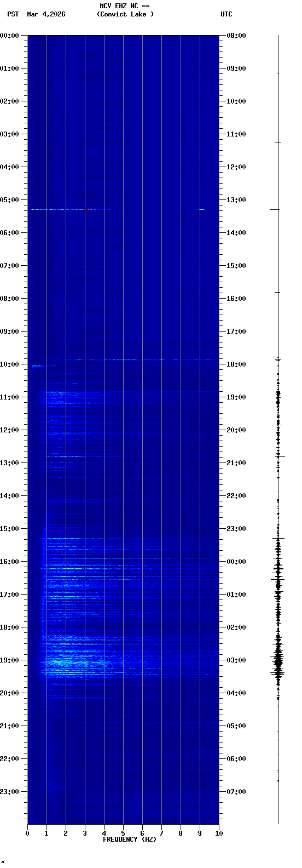Click the UTC '09:00' time label

pos(236,68)
